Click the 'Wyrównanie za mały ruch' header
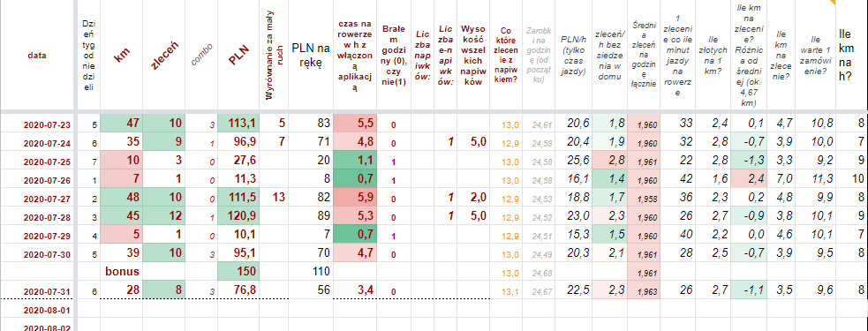This screenshot has height=331, width=868. click(x=274, y=56)
